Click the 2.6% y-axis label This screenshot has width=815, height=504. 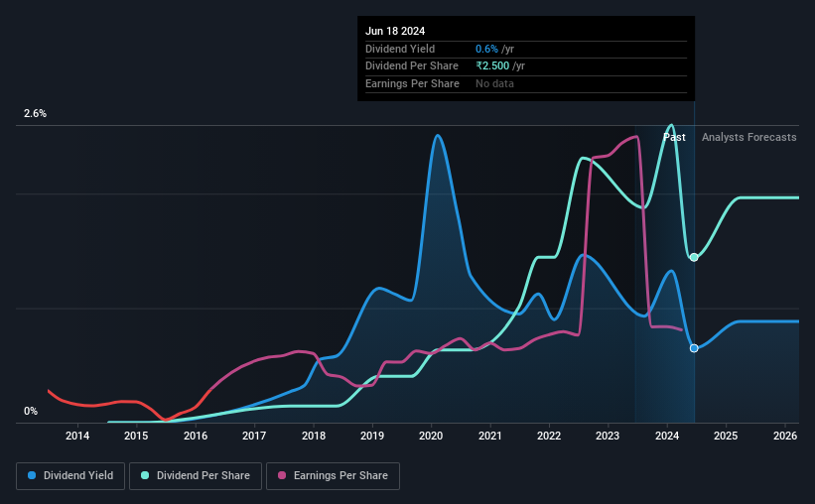click(x=35, y=113)
